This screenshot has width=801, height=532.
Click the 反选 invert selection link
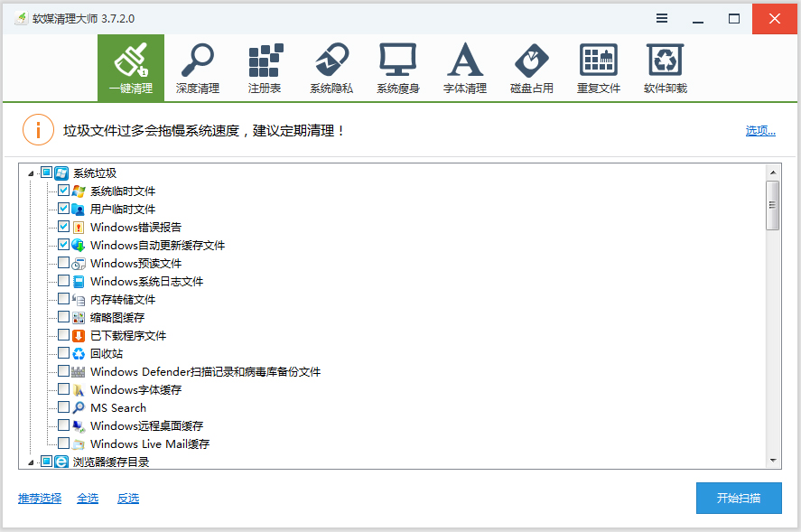pyautogui.click(x=127, y=498)
